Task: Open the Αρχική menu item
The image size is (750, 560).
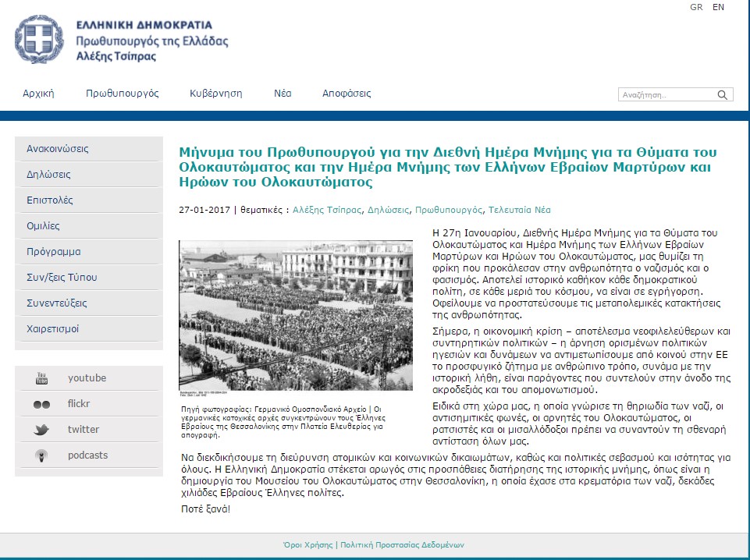Action: (x=38, y=93)
